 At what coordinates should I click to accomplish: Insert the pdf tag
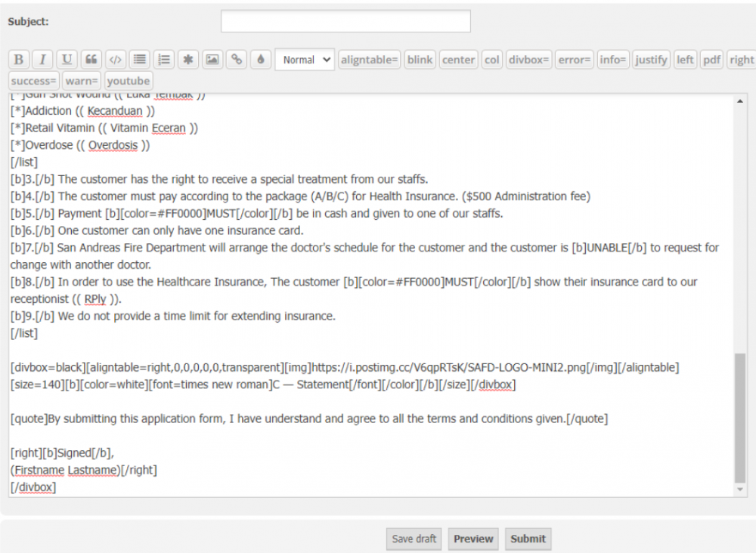pos(711,60)
